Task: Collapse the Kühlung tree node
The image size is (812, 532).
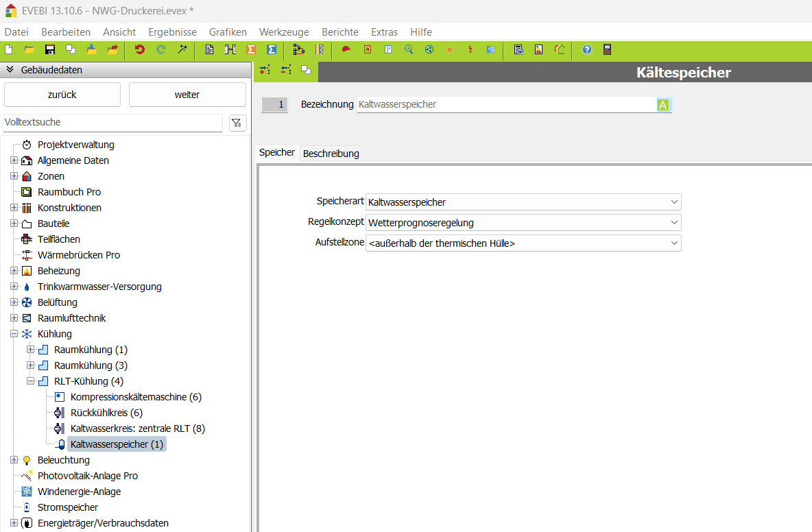Action: tap(14, 334)
